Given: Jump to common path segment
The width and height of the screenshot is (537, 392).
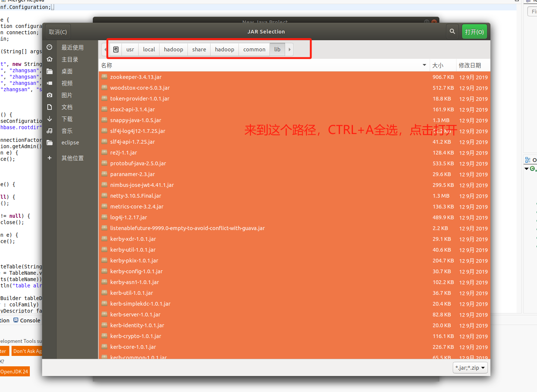Looking at the screenshot, I should tap(255, 50).
